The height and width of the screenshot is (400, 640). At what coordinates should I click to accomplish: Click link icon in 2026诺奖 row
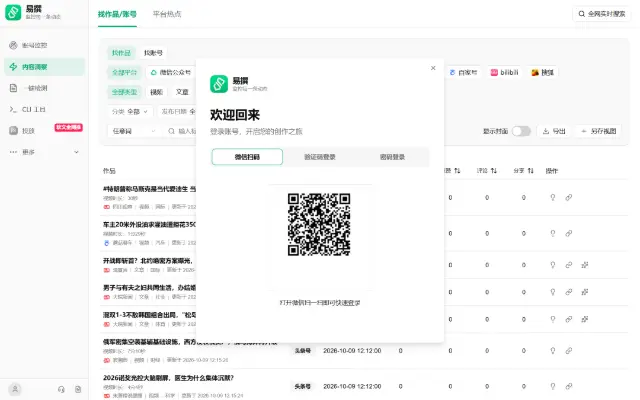(569, 386)
